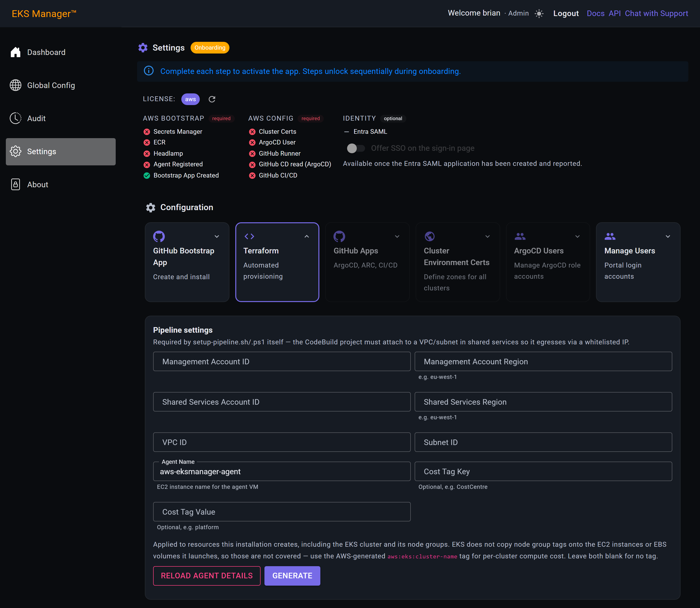Screen dimensions: 700x608
Task: Expand the GitHub Apps card chevron
Action: [x=397, y=236]
